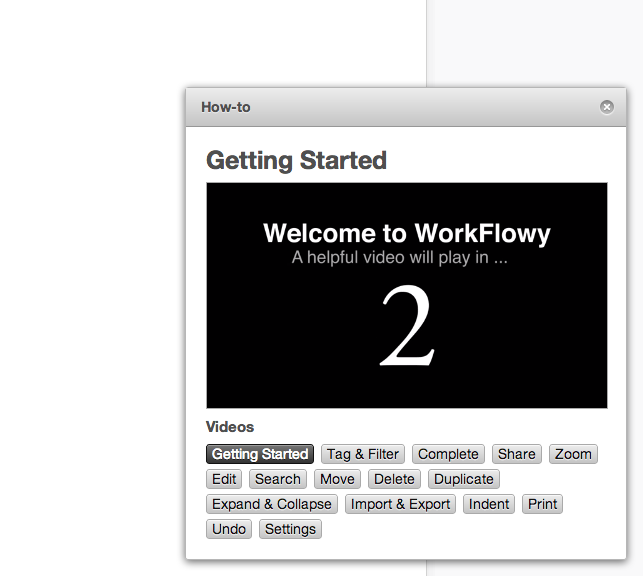Open the Print video
The height and width of the screenshot is (576, 643).
[x=543, y=504]
